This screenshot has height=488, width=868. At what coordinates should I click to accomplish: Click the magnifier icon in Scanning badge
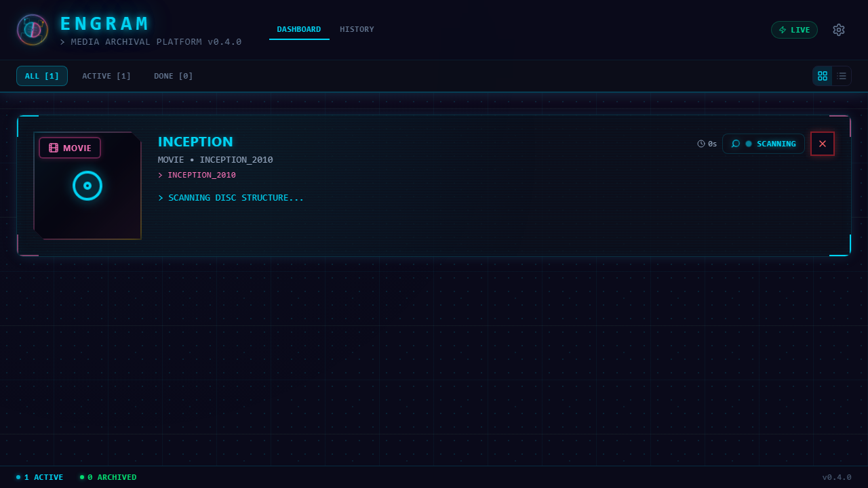tap(736, 144)
